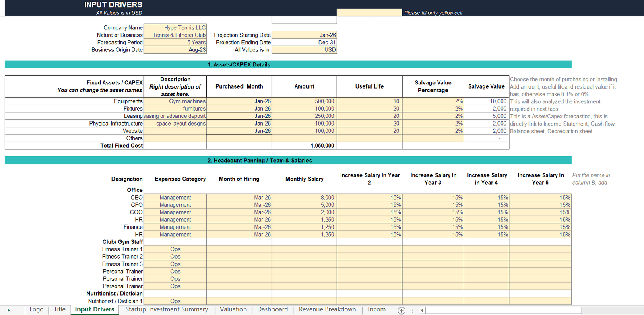Select the Business Origin Date cell Aug-23
Image resolution: width=644 pixels, height=315 pixels.
[175, 50]
